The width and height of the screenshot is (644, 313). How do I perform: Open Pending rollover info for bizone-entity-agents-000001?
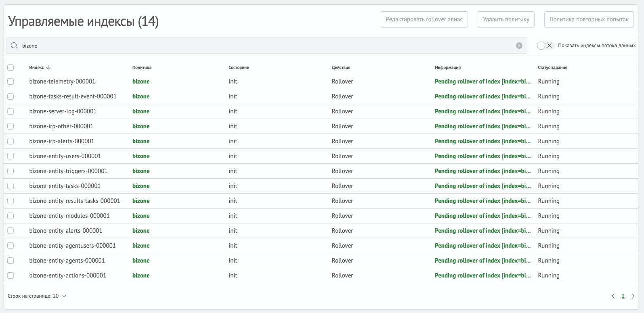[483, 261]
